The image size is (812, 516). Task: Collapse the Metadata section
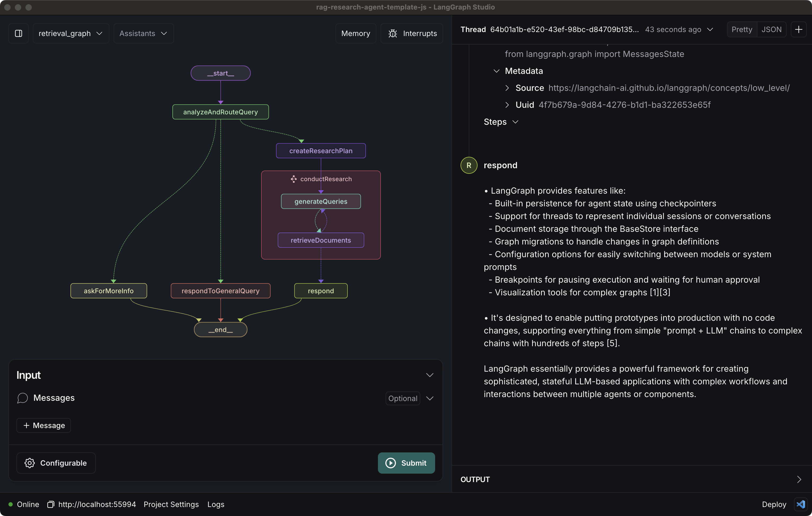tap(496, 71)
